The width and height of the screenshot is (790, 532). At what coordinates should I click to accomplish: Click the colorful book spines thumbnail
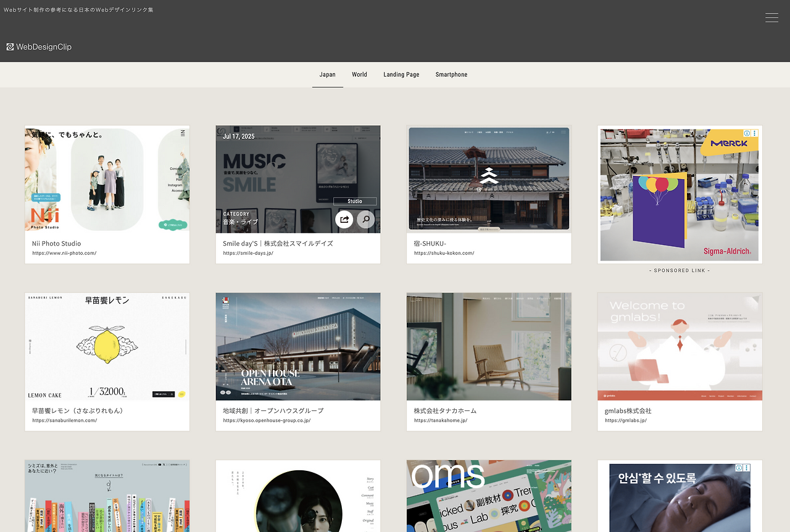[x=107, y=496]
